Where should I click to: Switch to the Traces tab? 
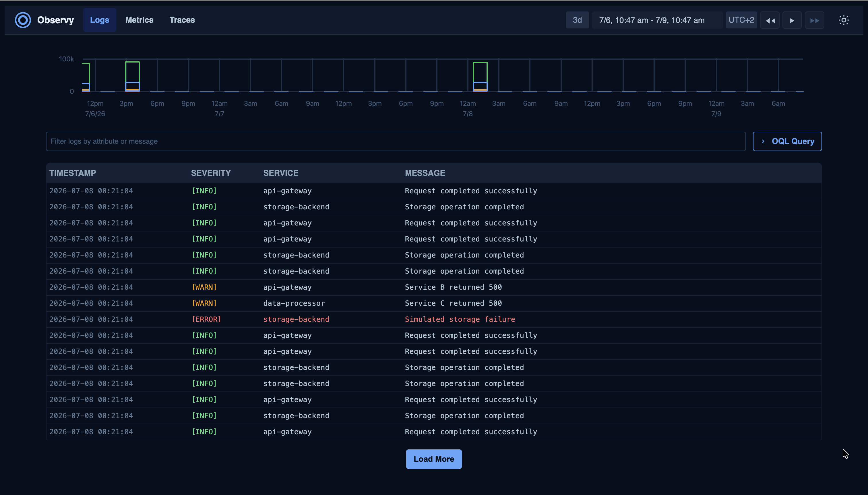[182, 20]
